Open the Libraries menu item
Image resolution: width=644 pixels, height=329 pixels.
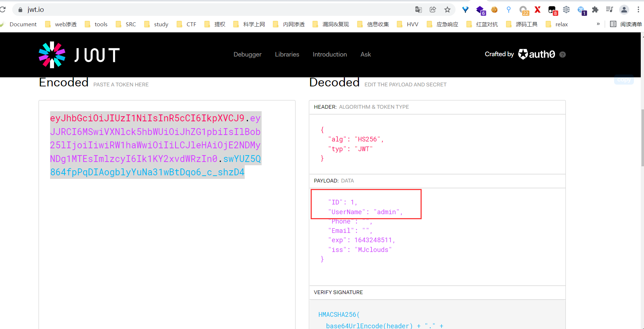(287, 54)
